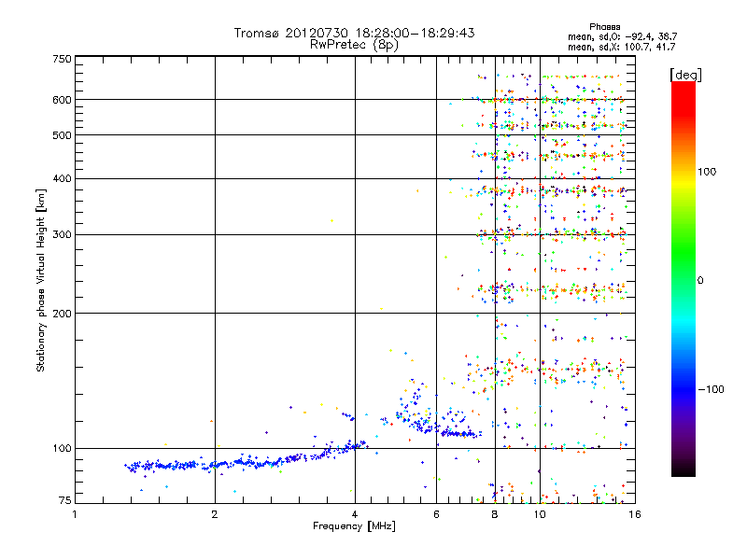Viewport: 747px width, 560px height.
Task: Click the "Frequency [MHz]" axis title
Action: [x=354, y=526]
